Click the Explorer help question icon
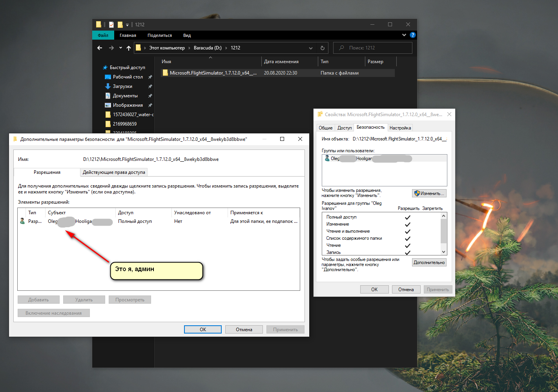 coord(413,35)
